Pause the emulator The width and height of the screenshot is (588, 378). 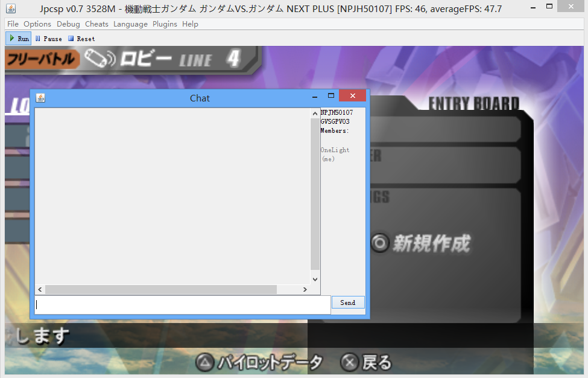pyautogui.click(x=48, y=39)
